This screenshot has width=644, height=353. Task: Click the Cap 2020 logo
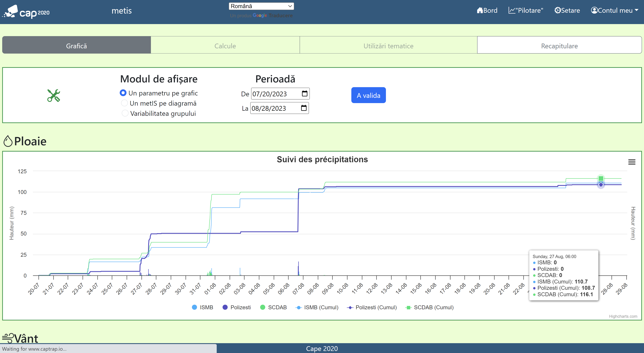point(26,12)
